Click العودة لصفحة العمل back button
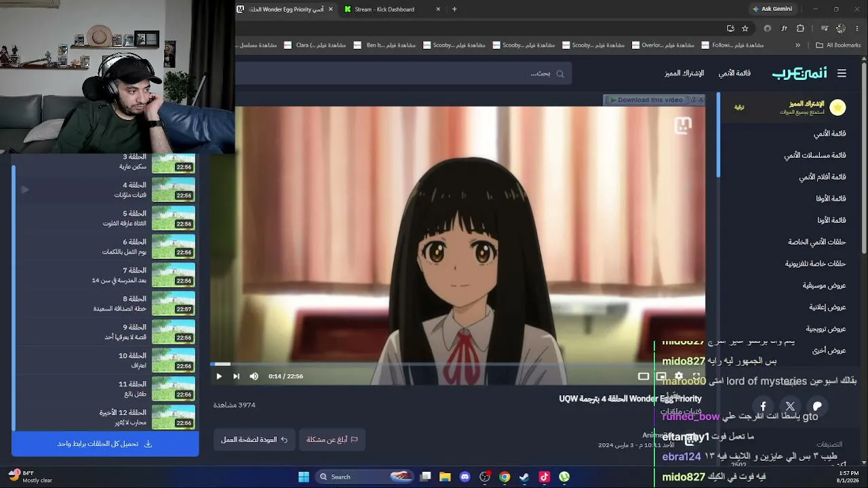 coord(254,440)
